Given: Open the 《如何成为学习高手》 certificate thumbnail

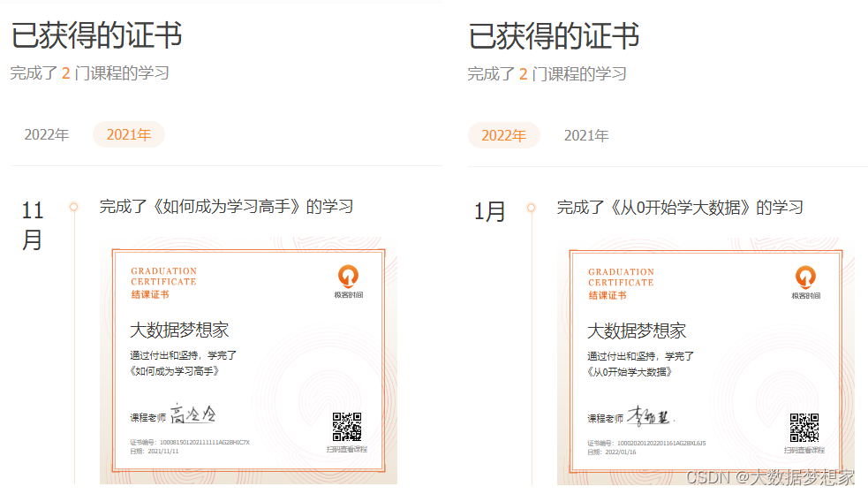Looking at the screenshot, I should [x=248, y=361].
